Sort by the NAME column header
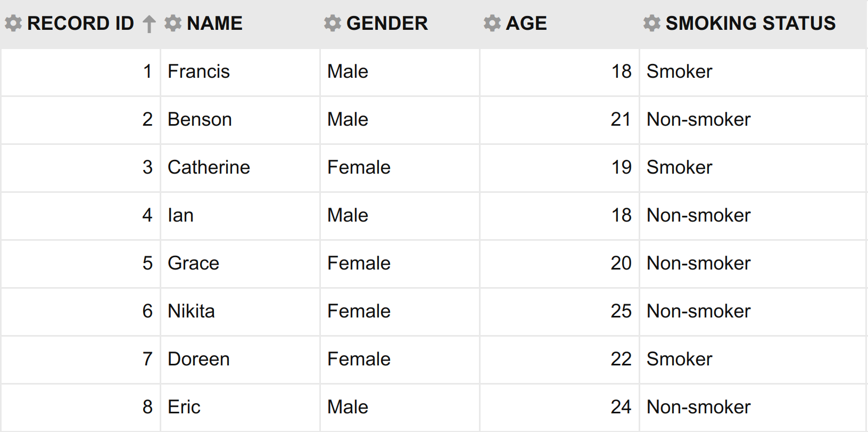Image resolution: width=868 pixels, height=432 pixels. tap(214, 23)
